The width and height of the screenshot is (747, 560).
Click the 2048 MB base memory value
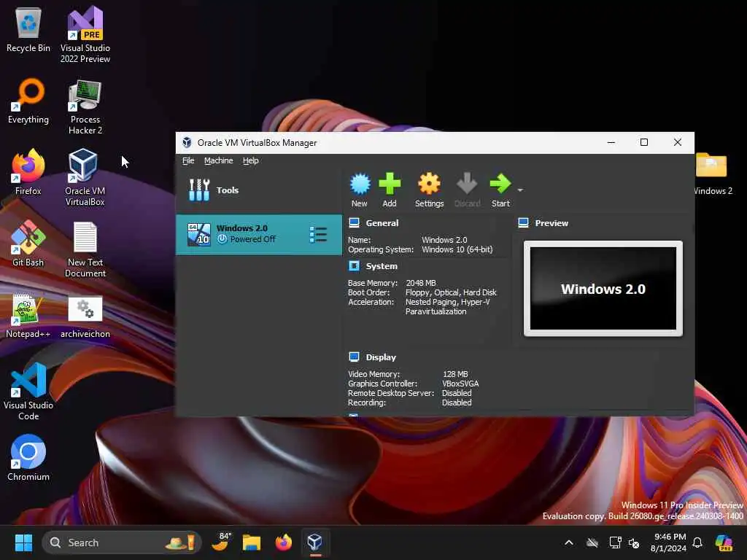pyautogui.click(x=421, y=283)
